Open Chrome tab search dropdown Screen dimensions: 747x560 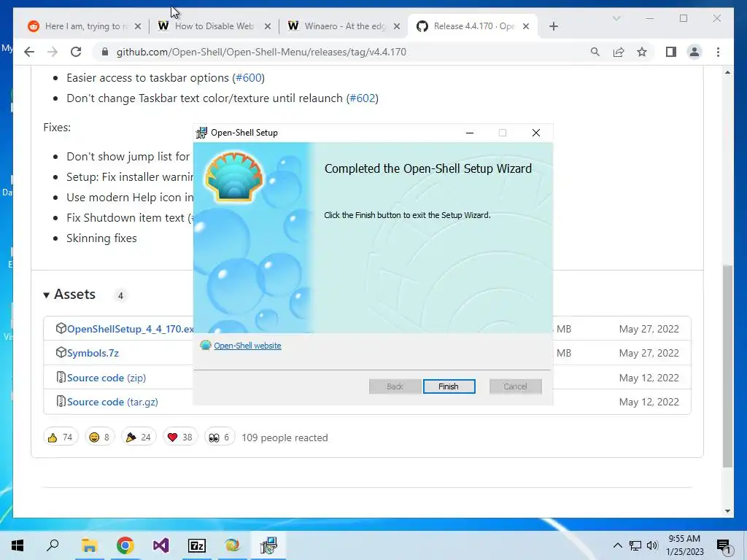pyautogui.click(x=616, y=18)
